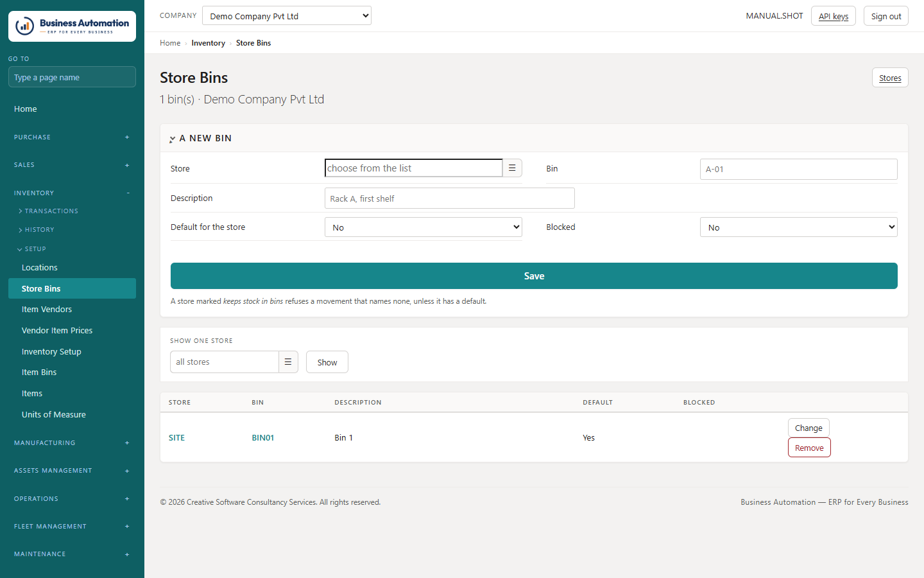Image resolution: width=924 pixels, height=578 pixels.
Task: Click Change for bin BIN01
Action: (x=809, y=428)
